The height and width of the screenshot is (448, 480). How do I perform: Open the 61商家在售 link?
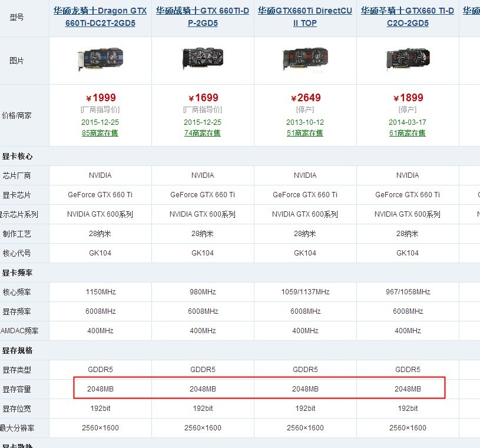pyautogui.click(x=408, y=133)
